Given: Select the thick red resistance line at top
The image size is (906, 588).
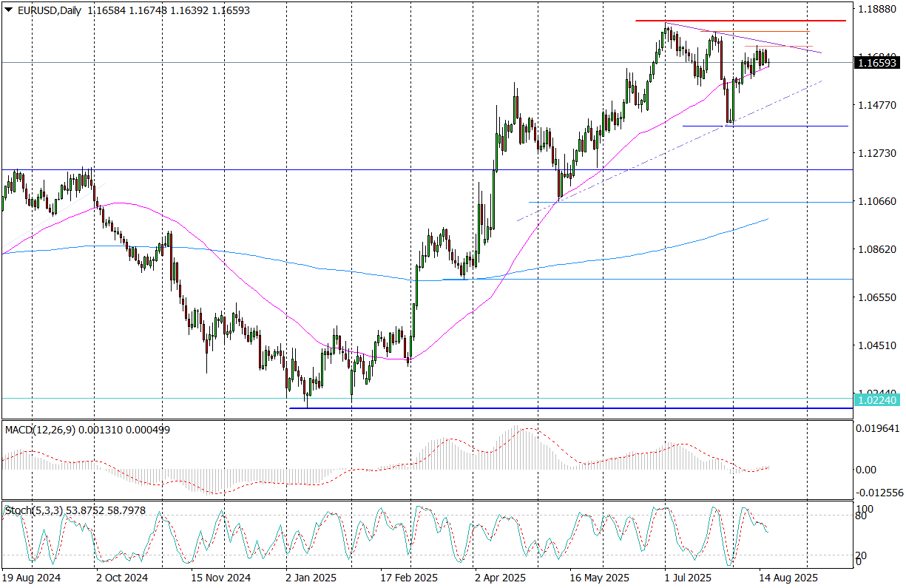Looking at the screenshot, I should tap(740, 21).
